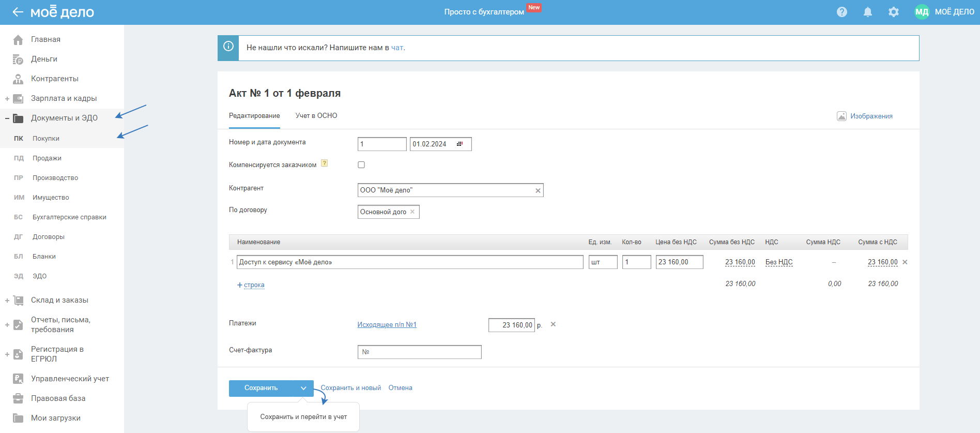Click the Регистрация в ЕГРЮЛ icon
980x433 pixels.
point(18,354)
